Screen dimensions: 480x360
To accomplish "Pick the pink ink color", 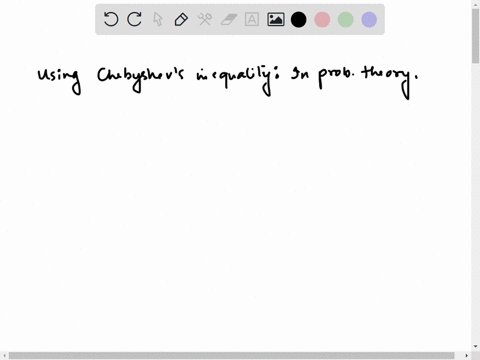I will 322,19.
